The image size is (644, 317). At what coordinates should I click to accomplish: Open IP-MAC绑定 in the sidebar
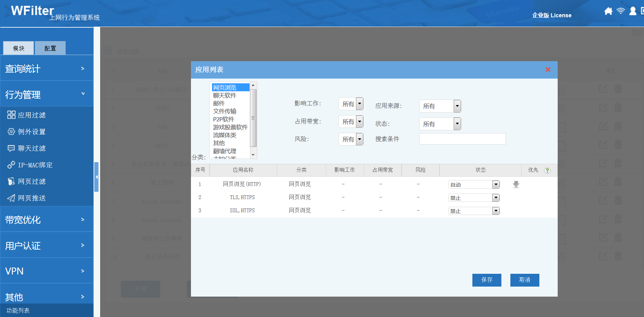tap(35, 165)
